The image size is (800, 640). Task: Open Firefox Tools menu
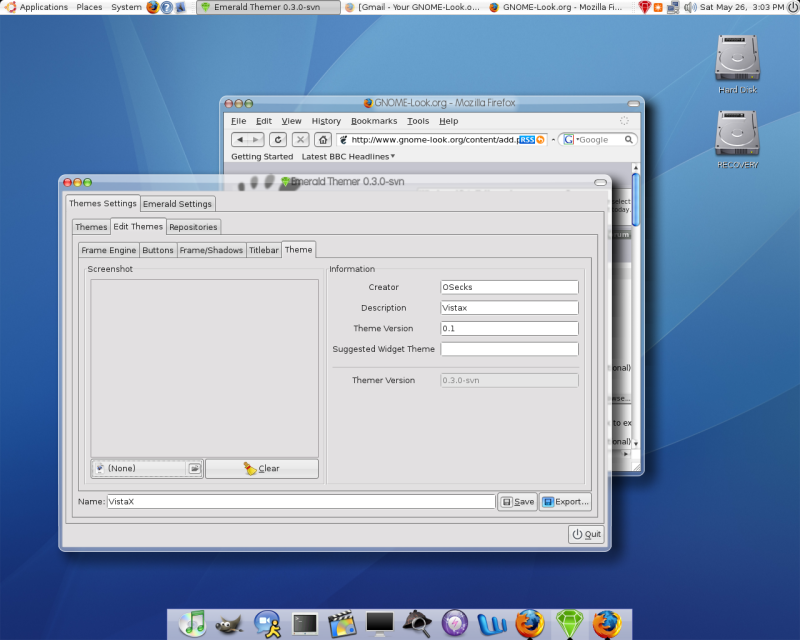click(418, 121)
